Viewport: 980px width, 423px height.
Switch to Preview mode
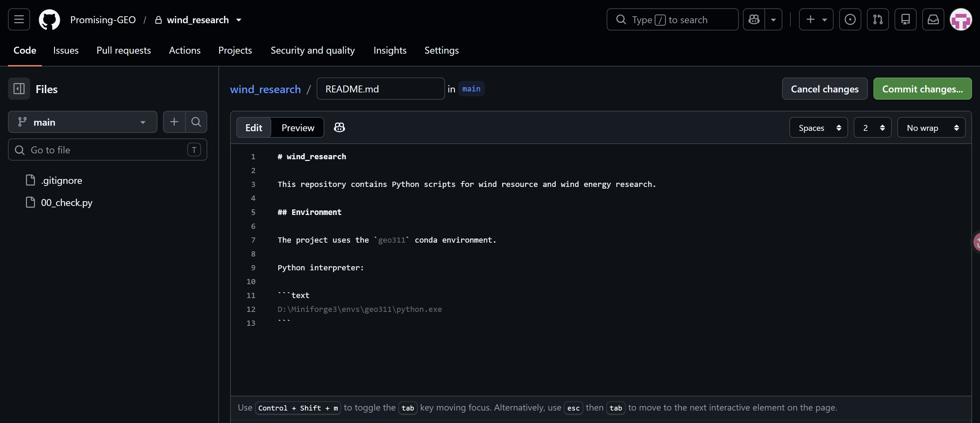[x=298, y=127]
